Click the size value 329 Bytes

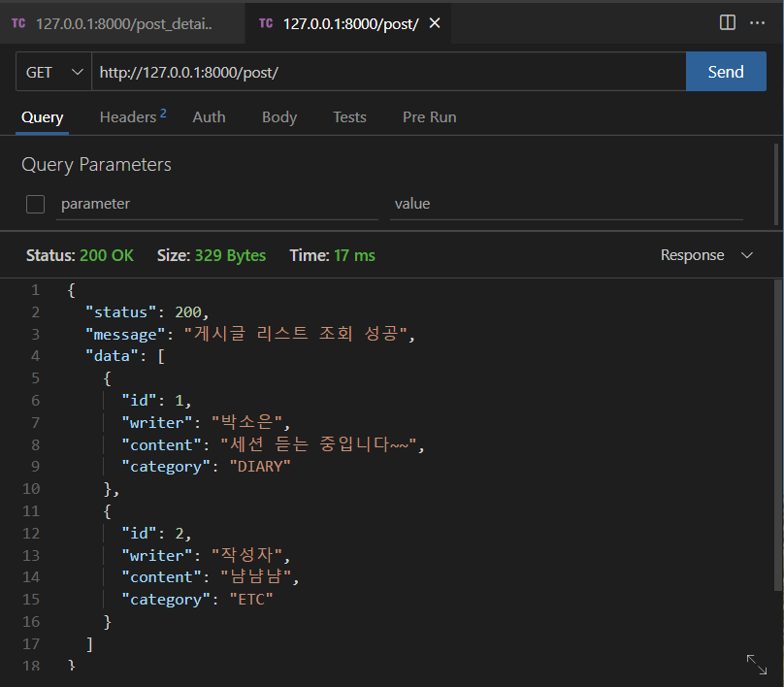point(230,255)
